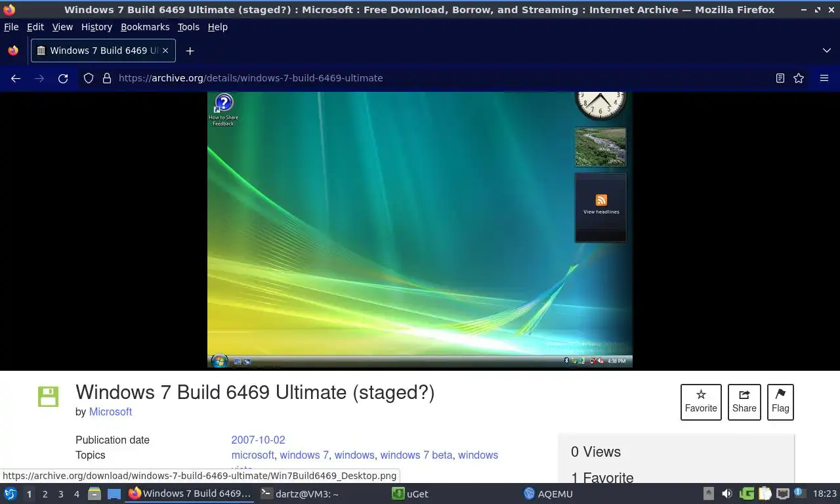The height and width of the screenshot is (504, 840).
Task: Click the 18:23 clock
Action: (x=825, y=493)
